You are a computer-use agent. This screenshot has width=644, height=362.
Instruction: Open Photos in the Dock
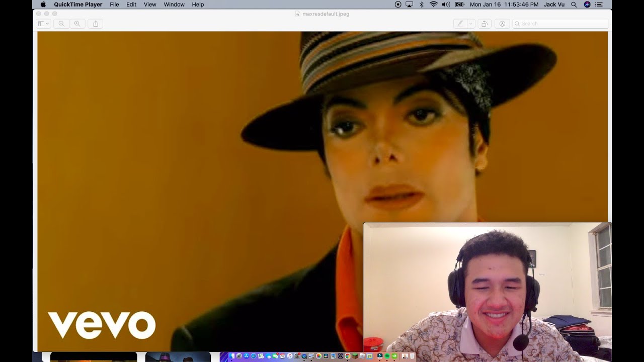pyautogui.click(x=318, y=356)
